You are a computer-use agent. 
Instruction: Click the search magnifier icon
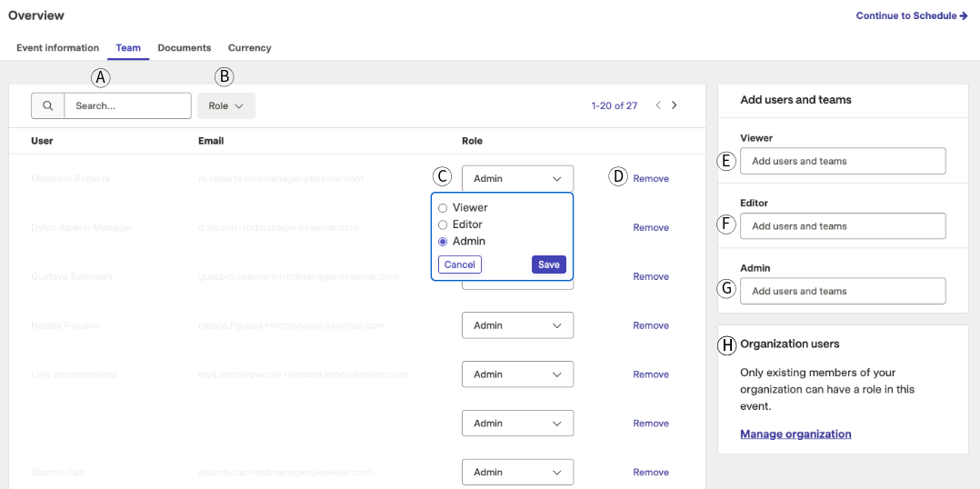[x=48, y=106]
